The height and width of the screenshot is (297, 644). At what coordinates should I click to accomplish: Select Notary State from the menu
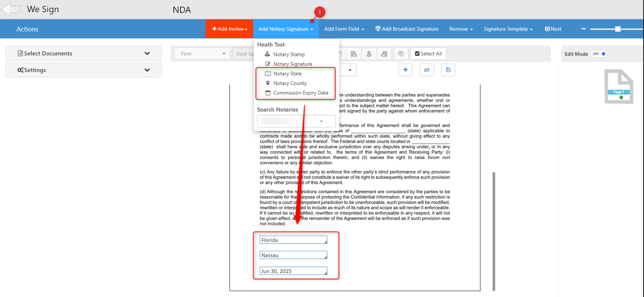[x=287, y=74]
